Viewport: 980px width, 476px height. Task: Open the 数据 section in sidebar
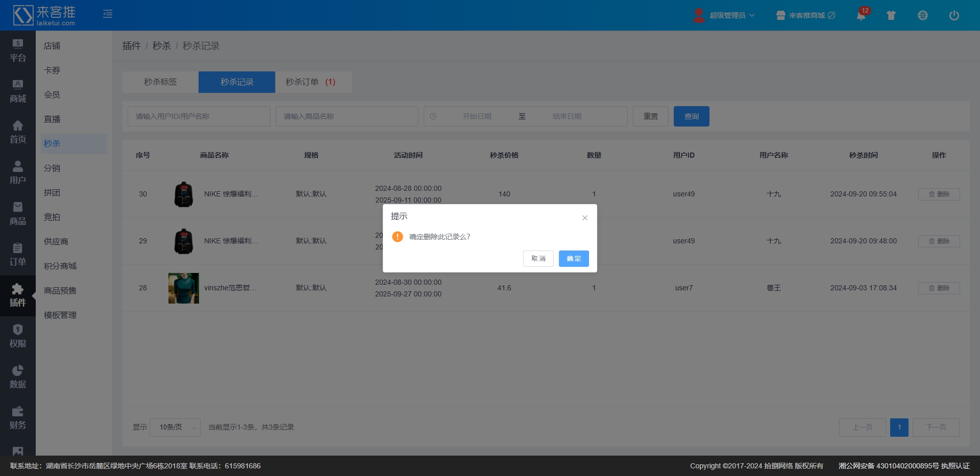click(x=18, y=377)
